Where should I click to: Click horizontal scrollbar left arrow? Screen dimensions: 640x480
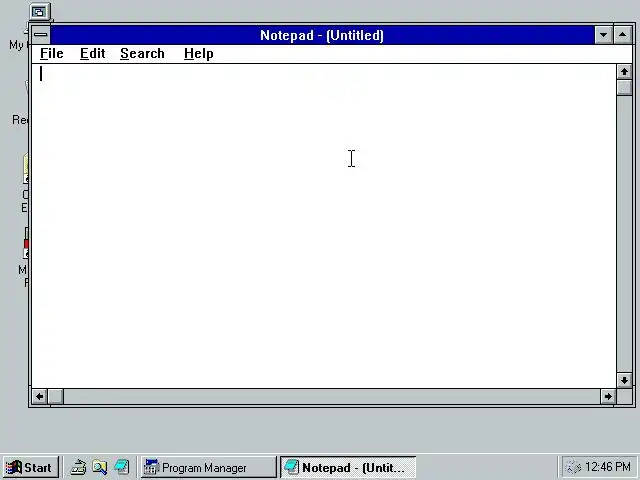[x=40, y=396]
